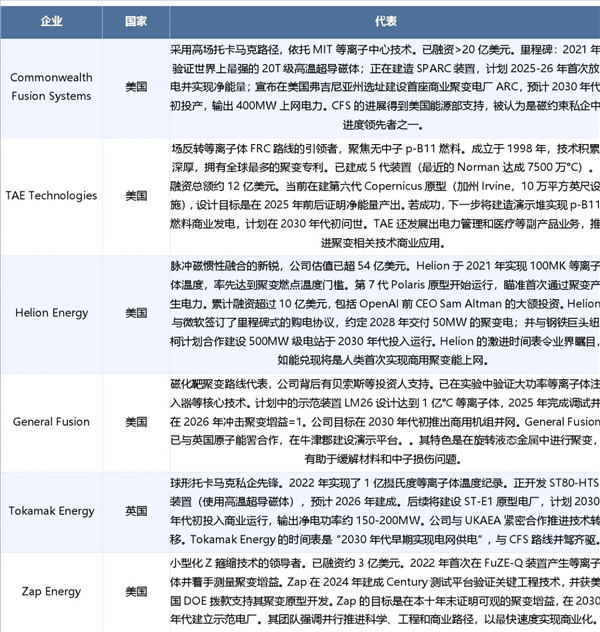This screenshot has height=632, width=600.
Task: Select the 国家 column header
Action: point(136,22)
